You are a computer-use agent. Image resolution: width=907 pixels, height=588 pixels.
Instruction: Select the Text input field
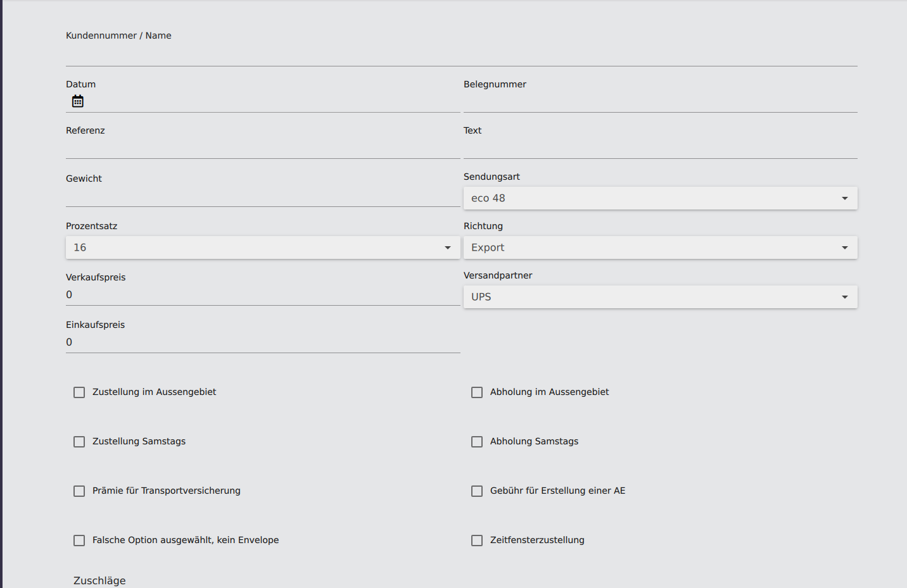[660, 148]
